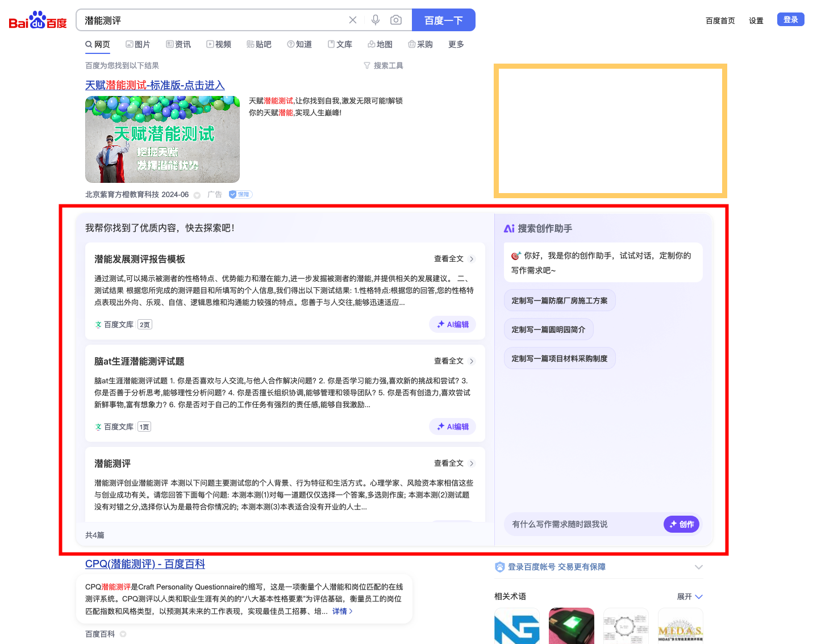The width and height of the screenshot is (817, 644).
Task: Open the circular diagram thumbnail
Action: [626, 626]
